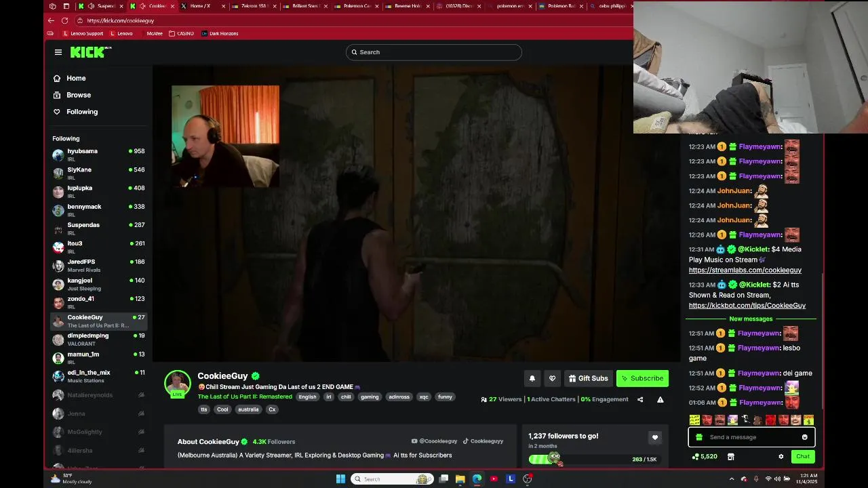
Task: Open the channel points shop icon
Action: (730, 457)
